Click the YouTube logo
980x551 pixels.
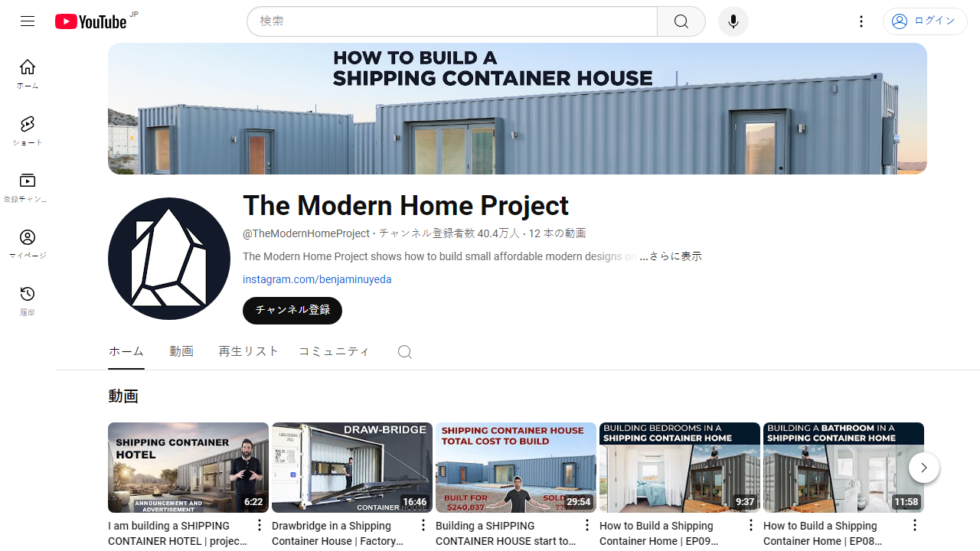[91, 21]
